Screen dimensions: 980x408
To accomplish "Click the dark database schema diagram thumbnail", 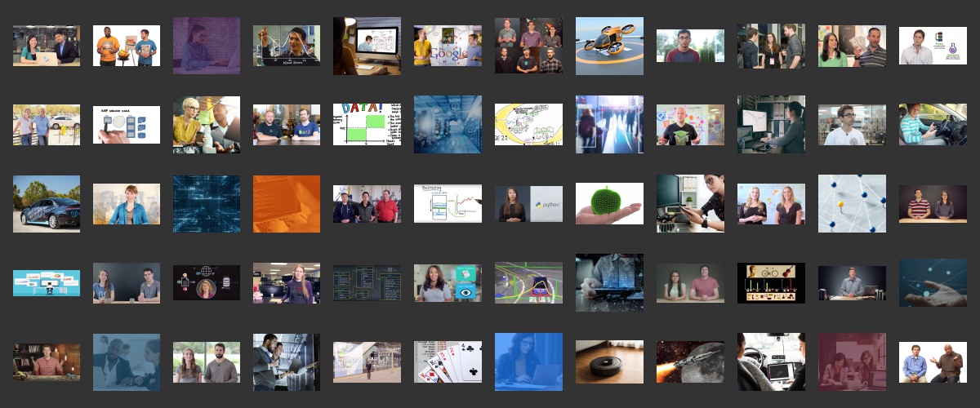I will (x=367, y=282).
